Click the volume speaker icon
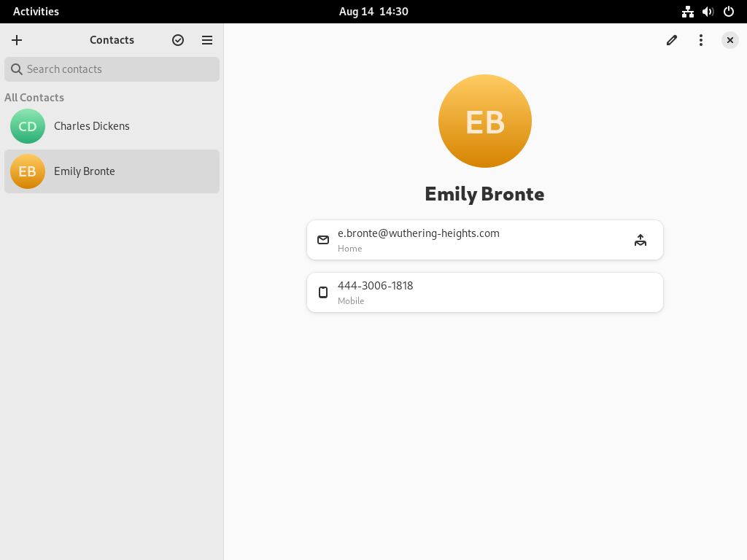 click(708, 12)
